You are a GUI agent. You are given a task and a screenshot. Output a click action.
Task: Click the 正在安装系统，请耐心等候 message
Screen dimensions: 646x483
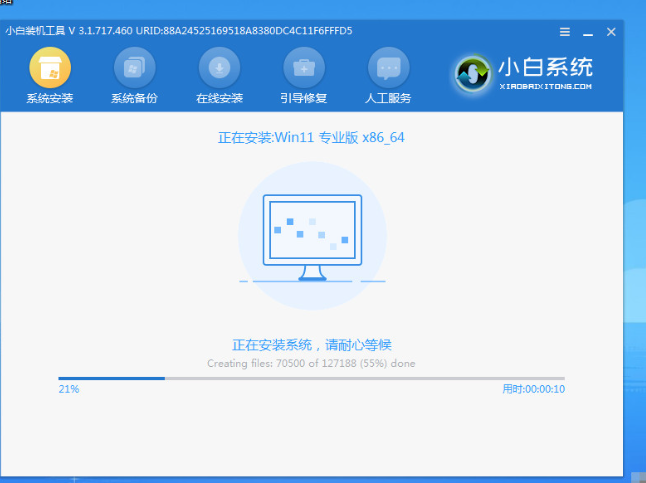[312, 345]
